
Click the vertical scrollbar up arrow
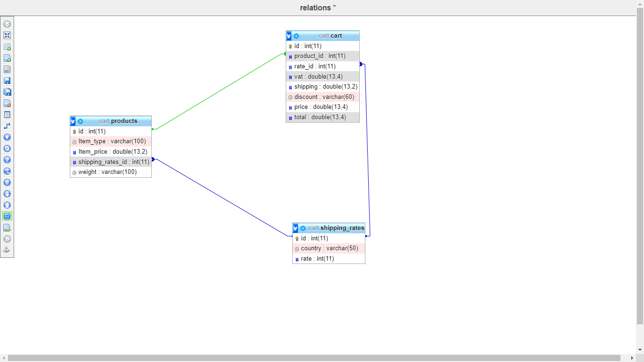640,4
